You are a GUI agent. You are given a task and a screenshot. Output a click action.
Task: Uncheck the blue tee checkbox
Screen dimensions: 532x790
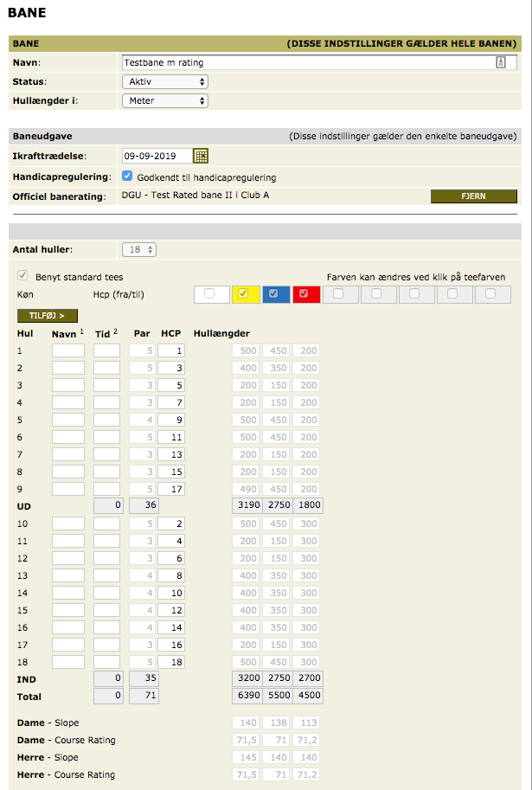click(x=274, y=294)
